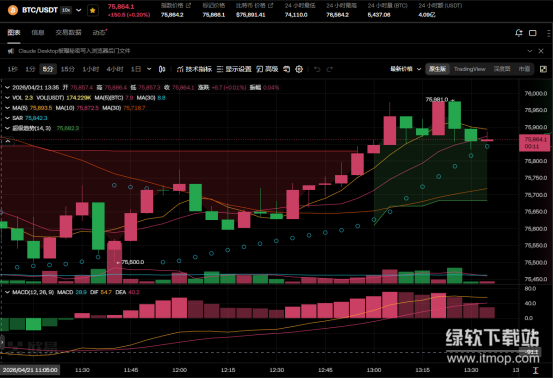Image resolution: width=554 pixels, height=378 pixels.
Task: Select the 1日 timeframe
Action: [136, 69]
